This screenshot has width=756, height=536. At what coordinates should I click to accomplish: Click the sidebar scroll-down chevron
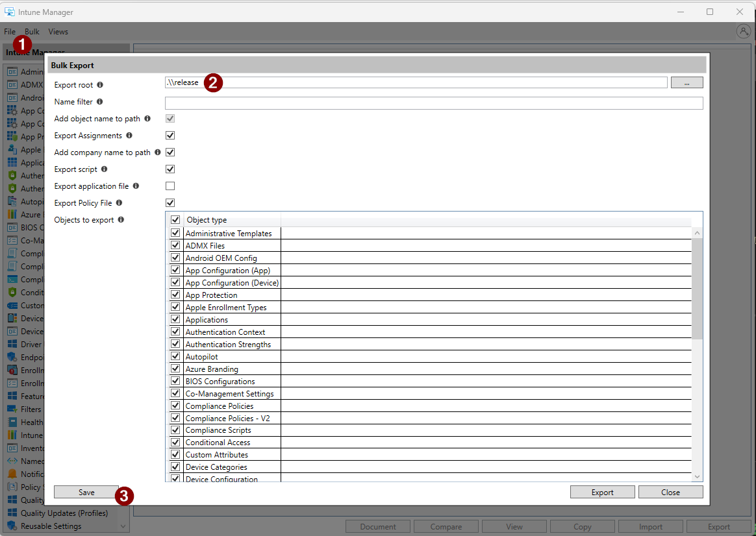pyautogui.click(x=123, y=526)
